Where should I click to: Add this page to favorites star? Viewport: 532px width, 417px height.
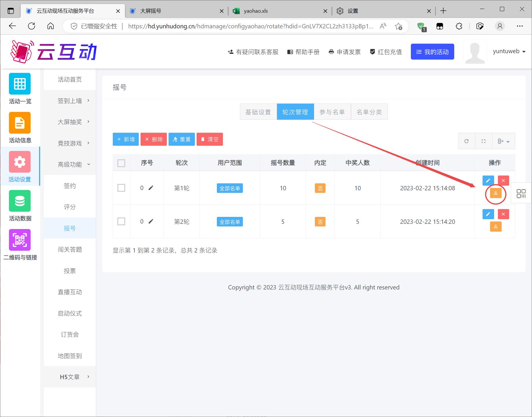point(398,26)
